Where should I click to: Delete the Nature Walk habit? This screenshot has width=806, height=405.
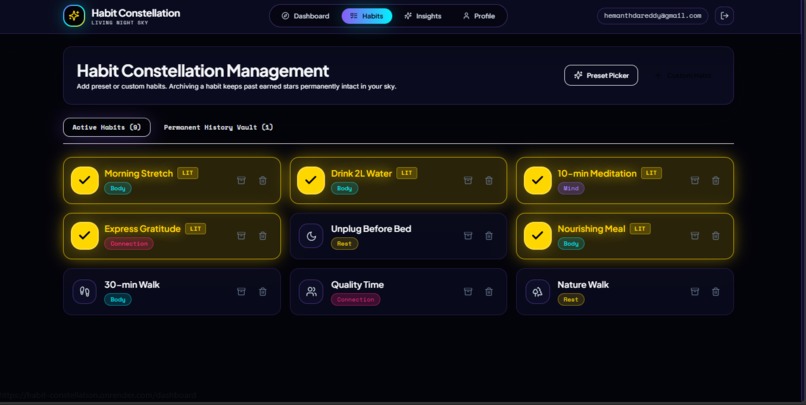tap(716, 291)
